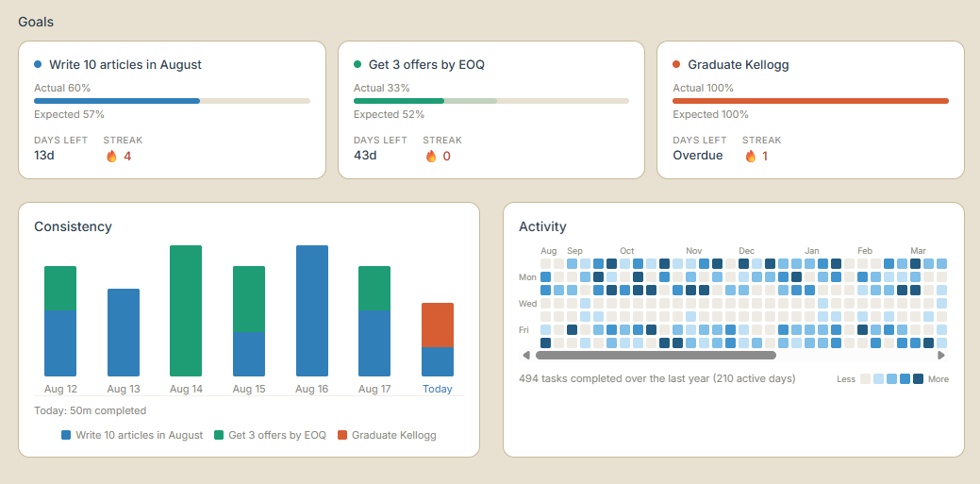Click the Aug 16 axis label
Image resolution: width=980 pixels, height=484 pixels.
coord(312,389)
